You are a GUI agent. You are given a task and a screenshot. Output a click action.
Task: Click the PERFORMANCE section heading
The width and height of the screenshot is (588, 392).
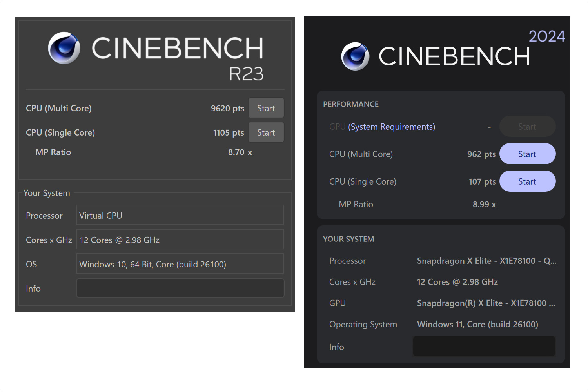(x=351, y=104)
